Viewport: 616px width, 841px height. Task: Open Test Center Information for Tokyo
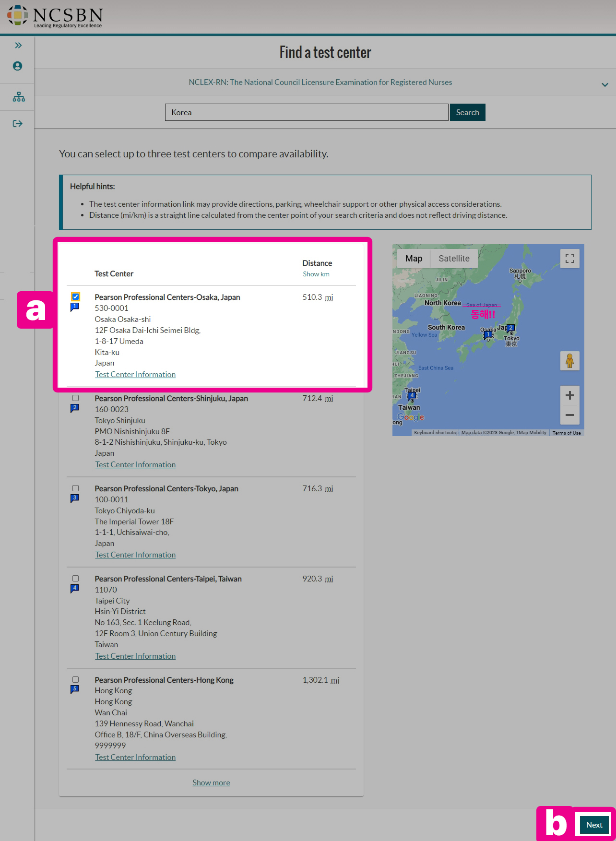point(135,555)
